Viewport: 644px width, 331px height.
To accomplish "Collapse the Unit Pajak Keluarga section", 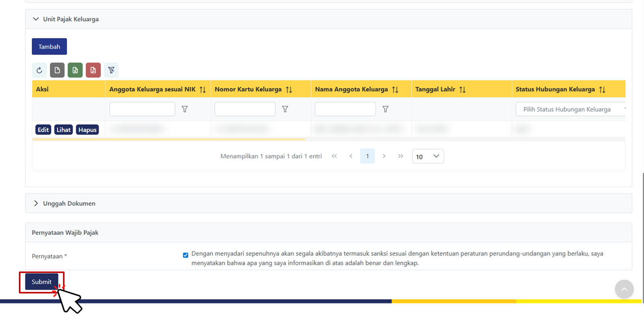I will pyautogui.click(x=36, y=19).
